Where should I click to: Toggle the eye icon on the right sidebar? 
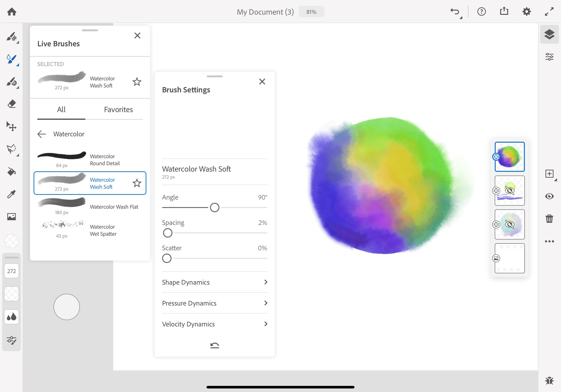click(549, 196)
